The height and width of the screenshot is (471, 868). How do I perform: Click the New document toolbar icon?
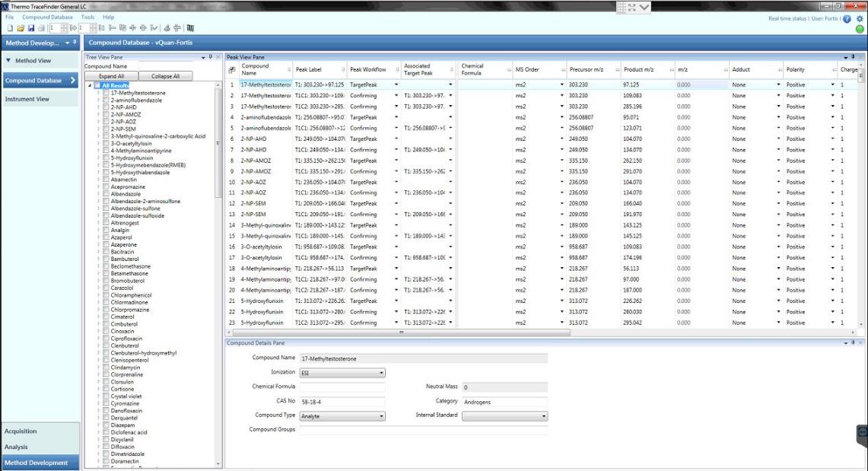(10, 27)
